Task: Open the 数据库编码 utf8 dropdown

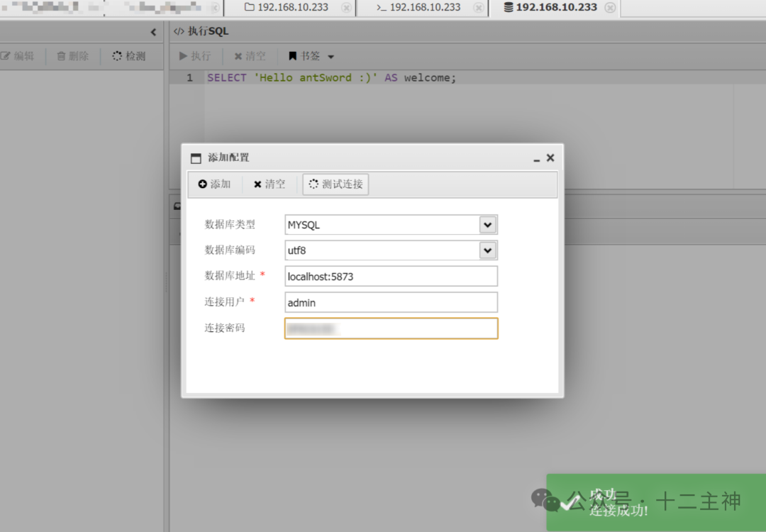Action: coord(487,250)
